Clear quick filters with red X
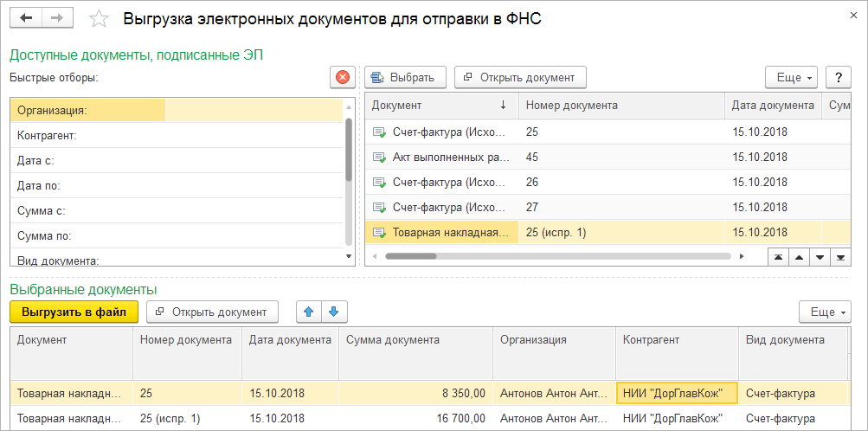The width and height of the screenshot is (868, 431). [x=343, y=77]
